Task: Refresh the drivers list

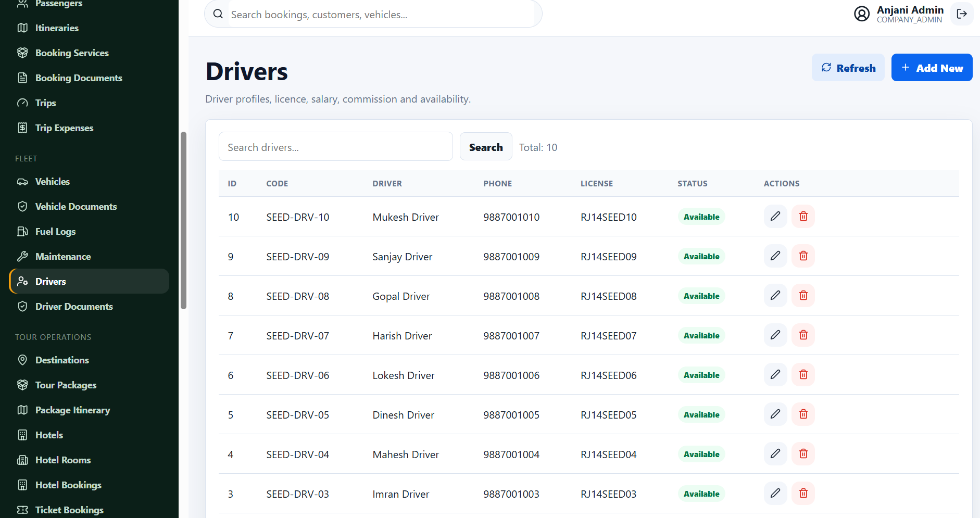Action: (848, 68)
